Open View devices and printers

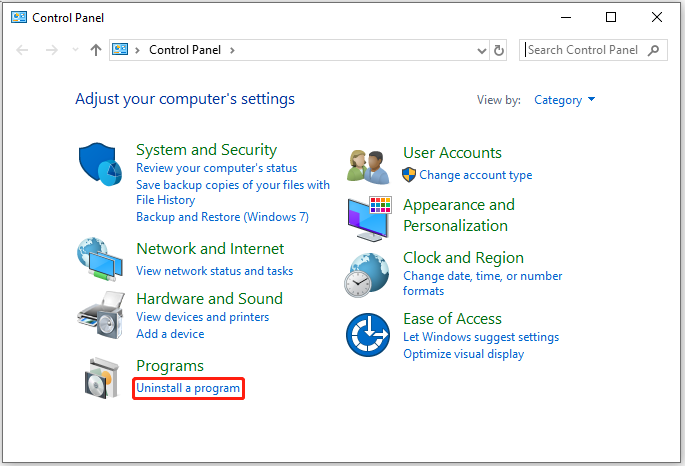[x=202, y=317]
